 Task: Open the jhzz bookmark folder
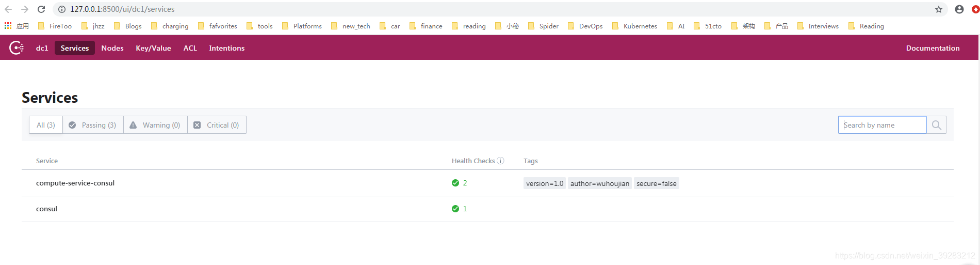[93, 26]
